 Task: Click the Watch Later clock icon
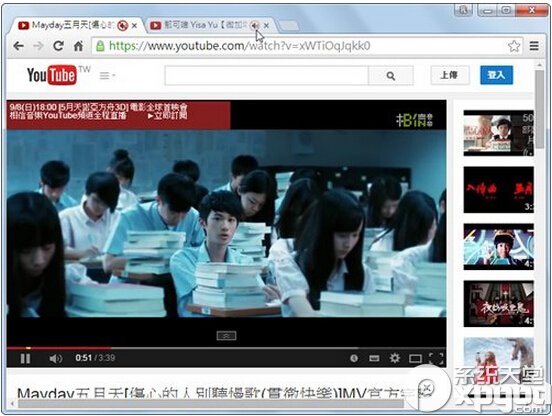[354, 358]
